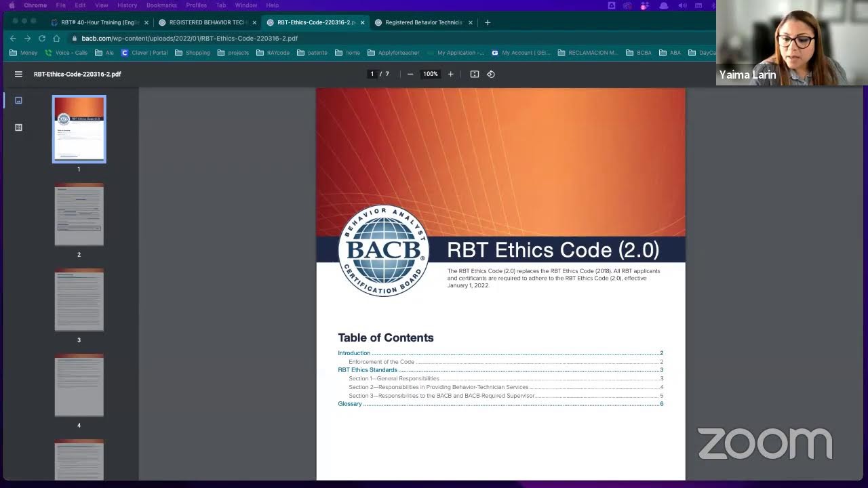Viewport: 868px width, 488px height.
Task: Open the projects bookmarks folder
Action: [233, 53]
